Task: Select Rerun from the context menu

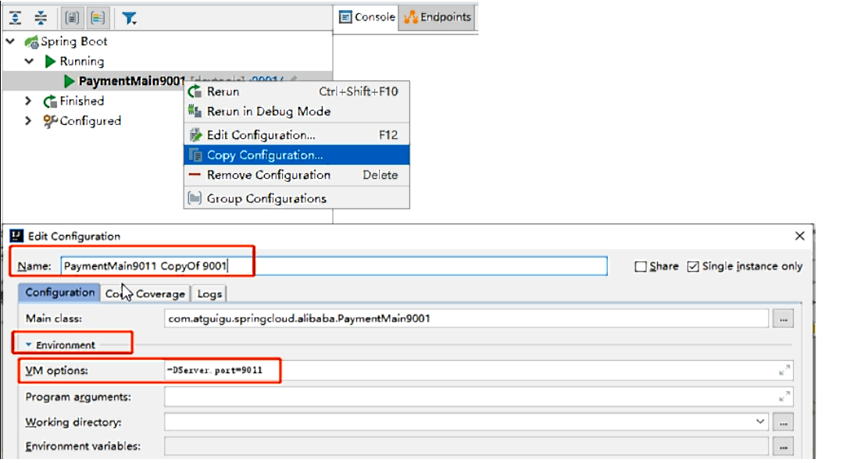Action: click(x=297, y=92)
